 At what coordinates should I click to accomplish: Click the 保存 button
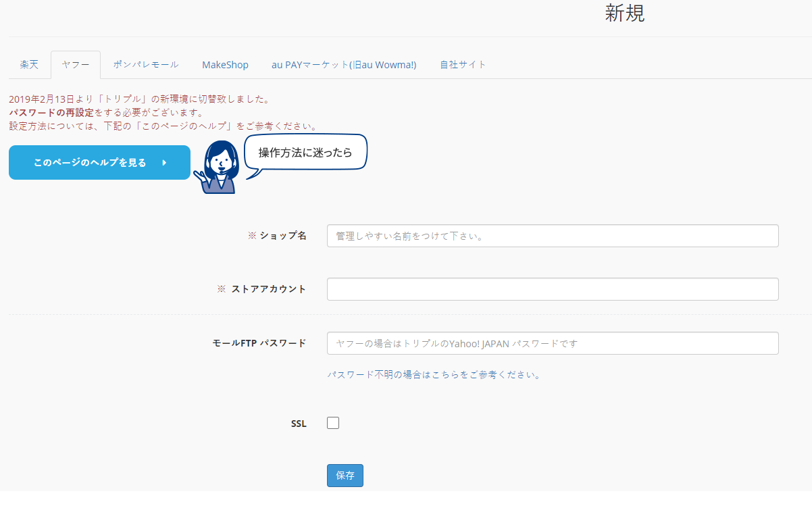point(345,476)
